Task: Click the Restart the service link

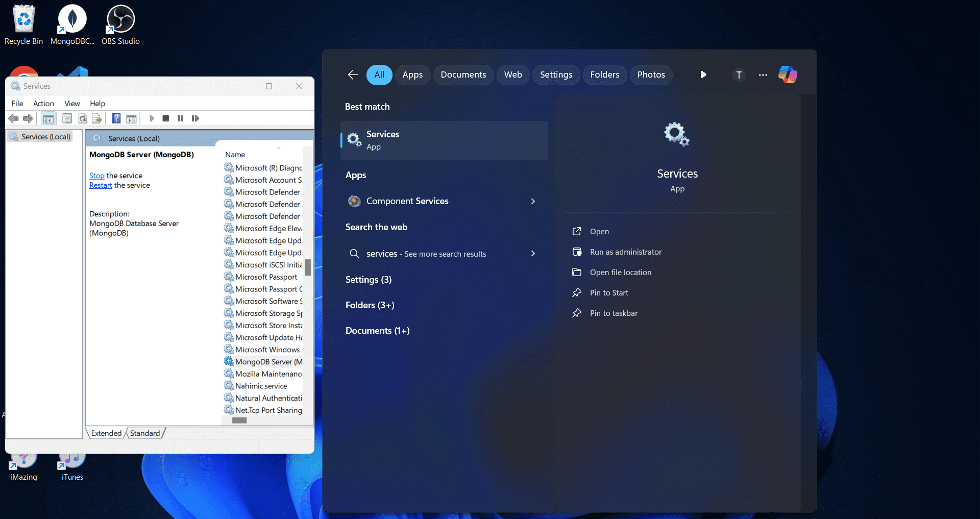Action: click(x=101, y=185)
